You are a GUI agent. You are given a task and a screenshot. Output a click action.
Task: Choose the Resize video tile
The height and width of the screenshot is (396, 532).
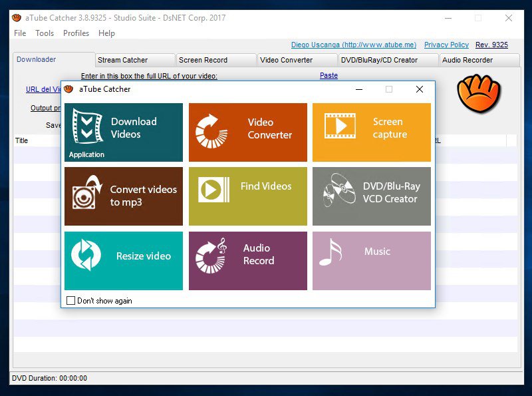[124, 260]
